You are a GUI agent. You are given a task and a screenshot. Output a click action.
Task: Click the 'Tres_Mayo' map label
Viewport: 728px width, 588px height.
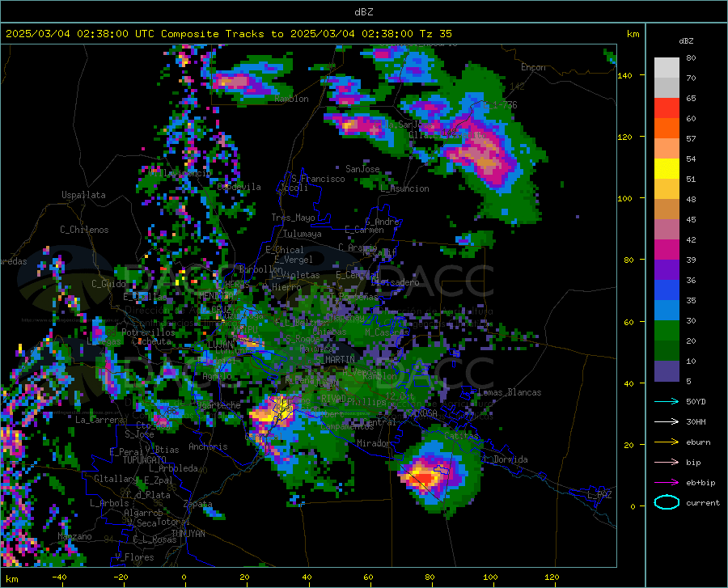coord(293,218)
